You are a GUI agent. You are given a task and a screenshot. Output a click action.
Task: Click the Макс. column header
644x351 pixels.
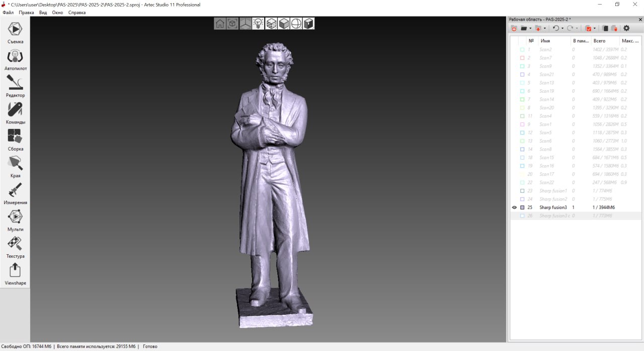click(x=630, y=41)
